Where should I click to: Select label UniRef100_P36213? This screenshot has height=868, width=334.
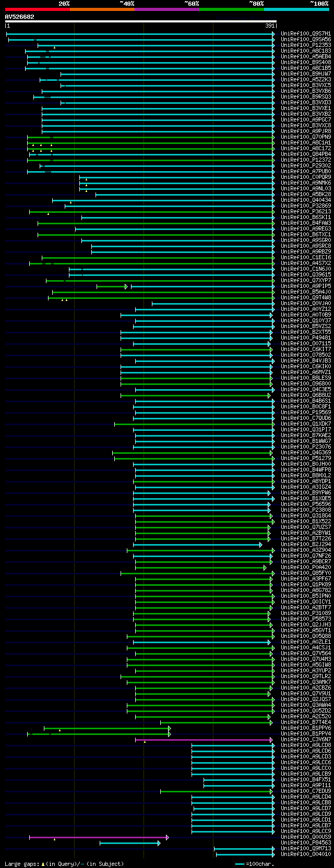coord(306,211)
